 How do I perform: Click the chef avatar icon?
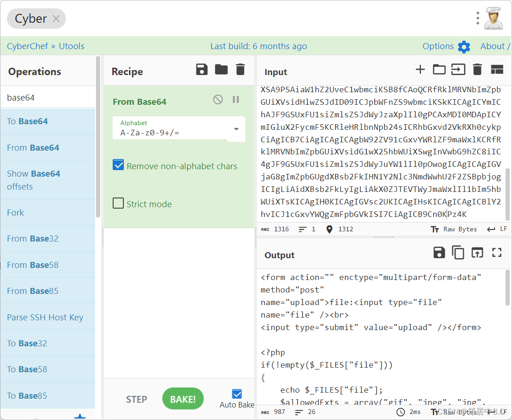493,18
